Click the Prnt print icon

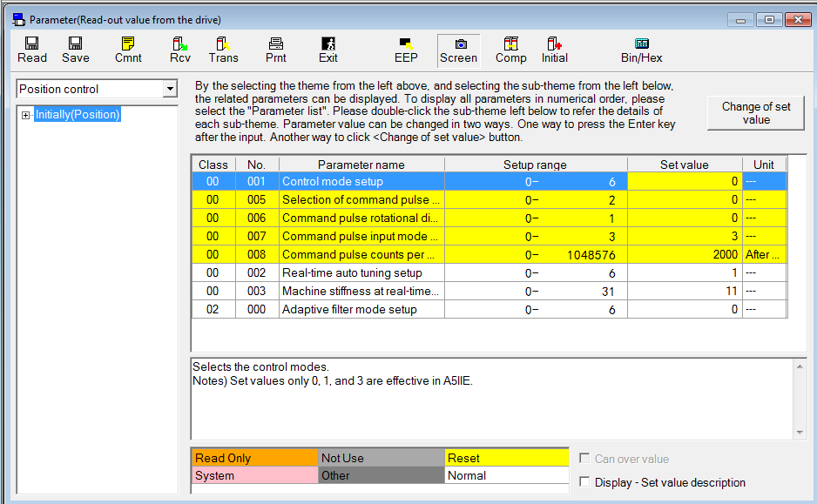pos(275,50)
